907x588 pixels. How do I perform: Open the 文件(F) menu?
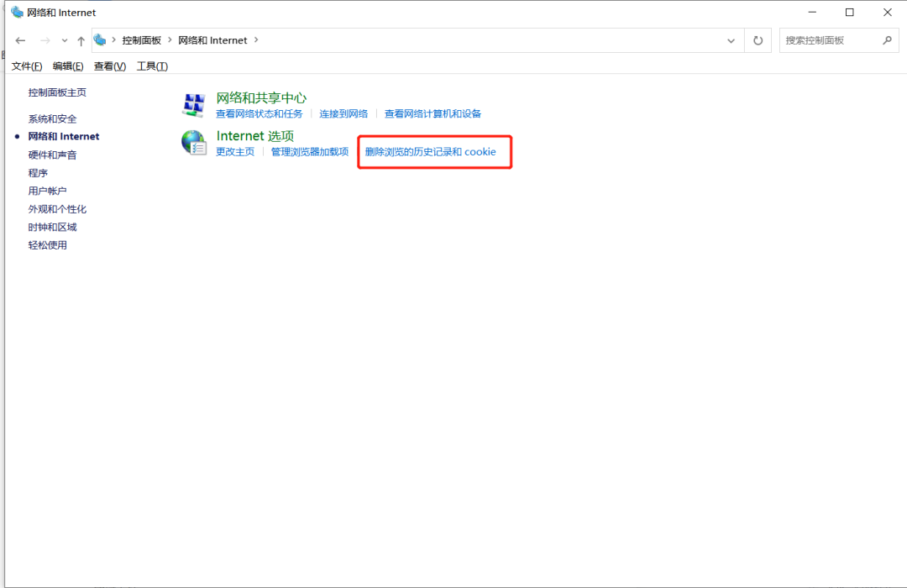(x=27, y=66)
